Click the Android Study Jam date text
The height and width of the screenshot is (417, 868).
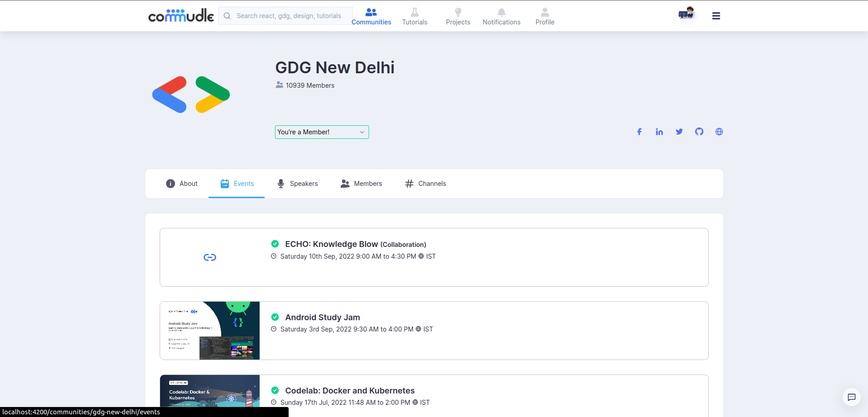347,329
